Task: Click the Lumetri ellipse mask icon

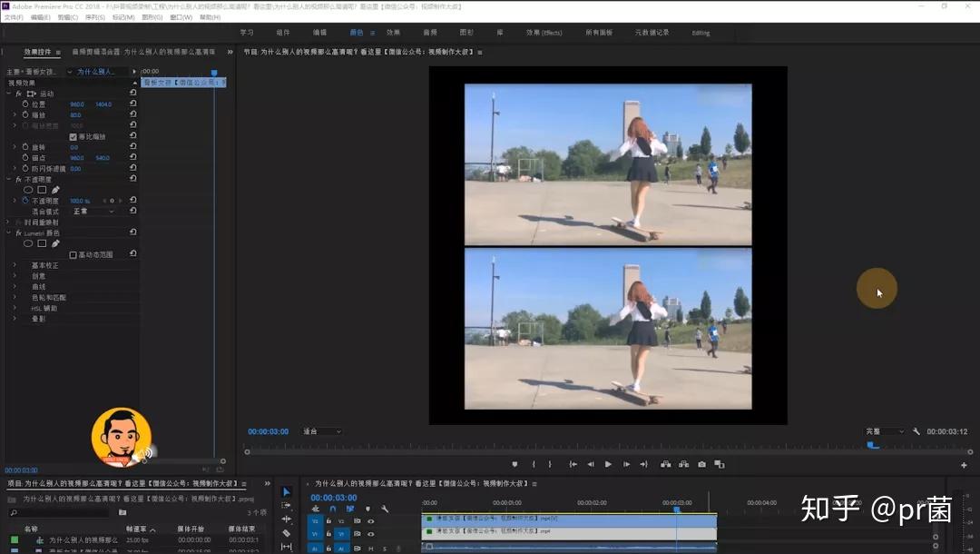Action: point(28,243)
